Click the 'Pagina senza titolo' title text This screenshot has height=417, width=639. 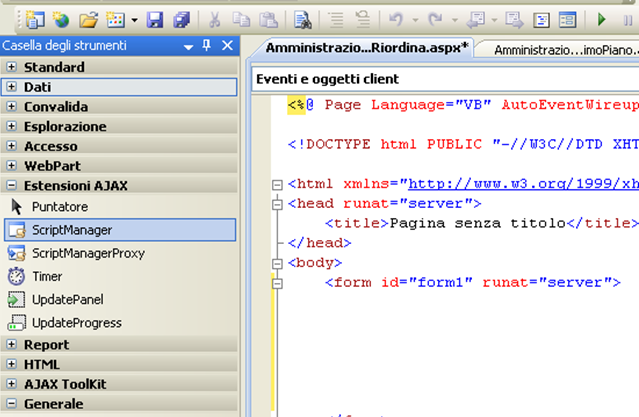coord(478,223)
